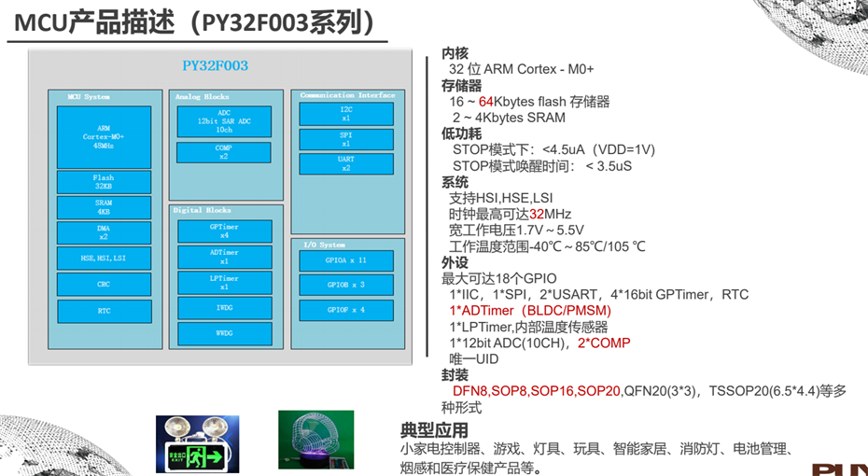Click the red 1*ADTimer (BLDC/PMSM) text
The image size is (868, 476).
tap(530, 311)
